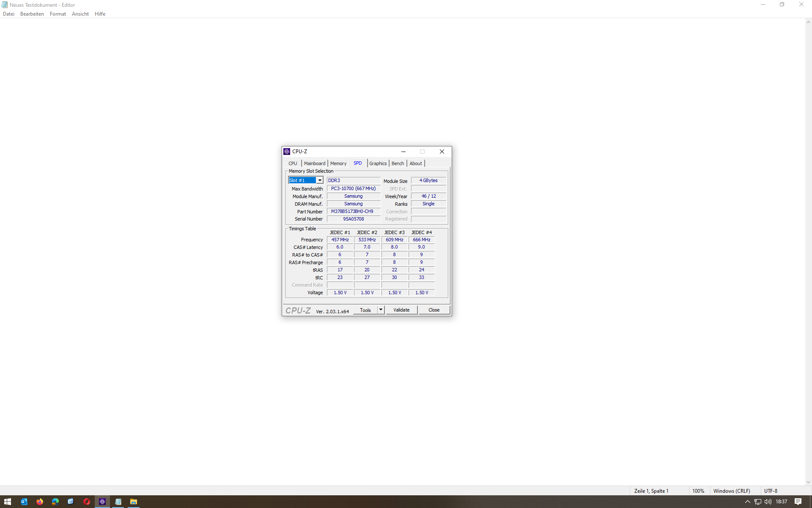Switch to CPU-Z taskbar icon
This screenshot has height=508, width=812.
[x=102, y=502]
